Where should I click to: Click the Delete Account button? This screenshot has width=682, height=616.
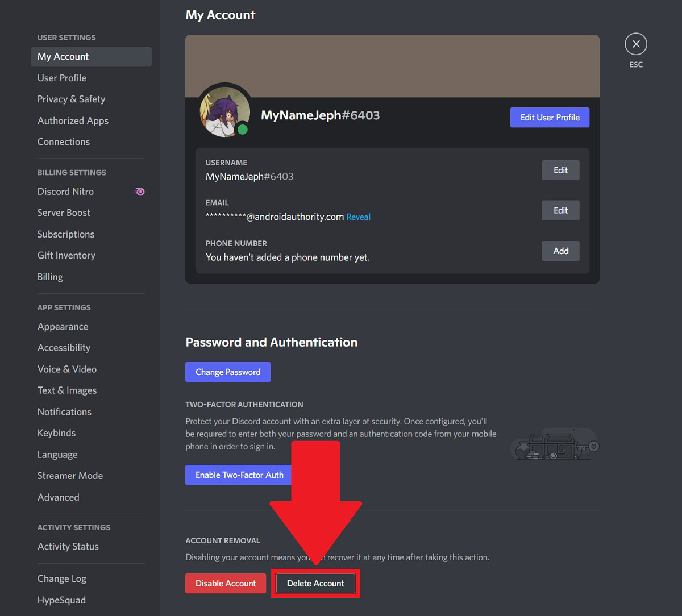click(x=315, y=584)
